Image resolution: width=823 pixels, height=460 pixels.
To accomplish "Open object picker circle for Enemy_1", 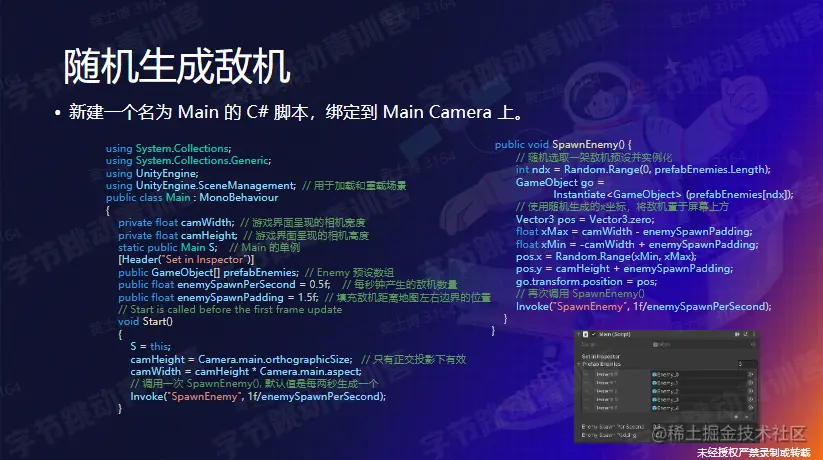I will [x=751, y=383].
